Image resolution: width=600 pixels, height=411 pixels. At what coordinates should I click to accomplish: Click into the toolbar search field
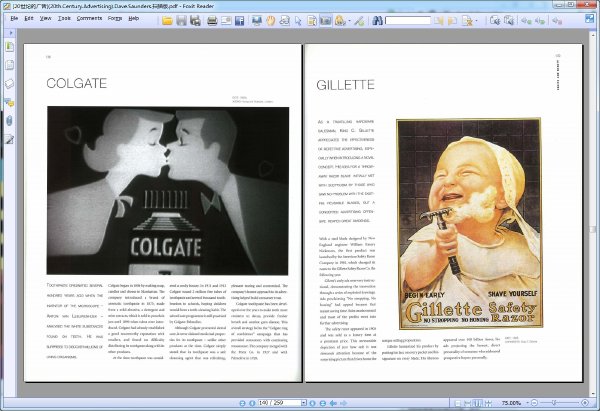coord(408,21)
